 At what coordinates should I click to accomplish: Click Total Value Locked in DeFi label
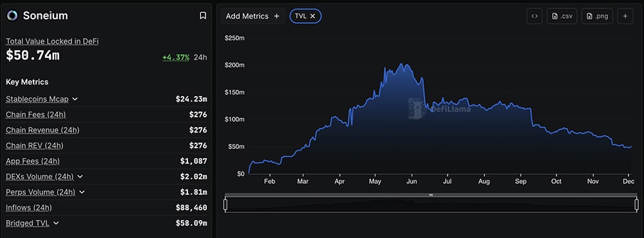click(x=52, y=41)
